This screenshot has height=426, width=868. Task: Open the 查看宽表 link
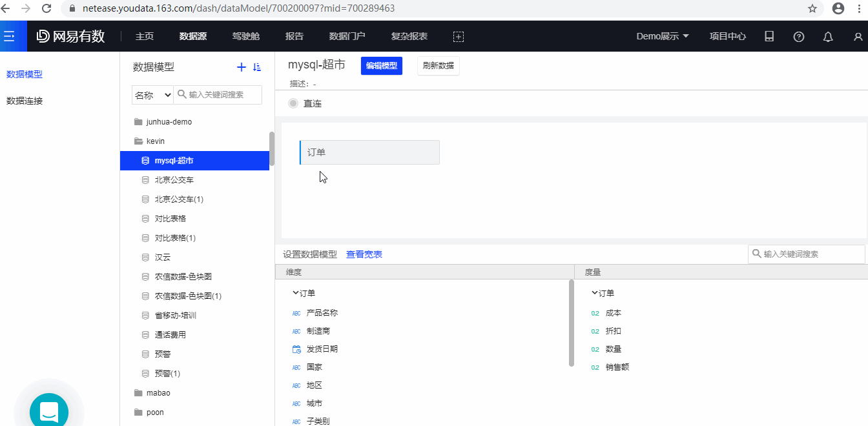(364, 254)
